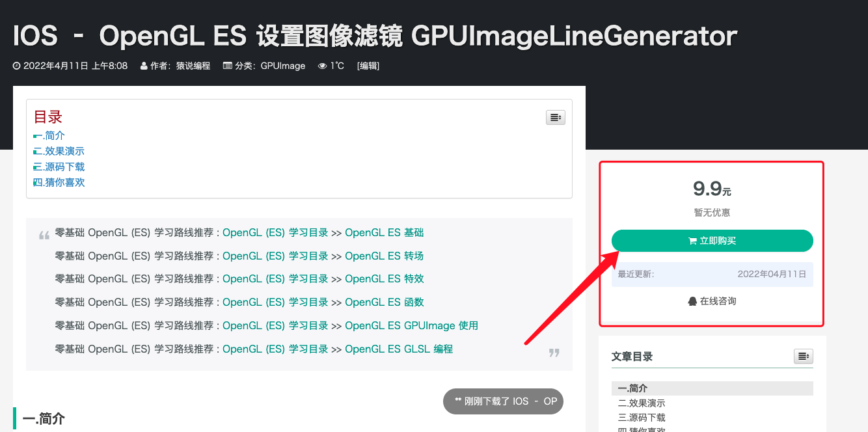Jump to 二.效果演示 via the table of contents
The height and width of the screenshot is (432, 868).
pos(58,151)
